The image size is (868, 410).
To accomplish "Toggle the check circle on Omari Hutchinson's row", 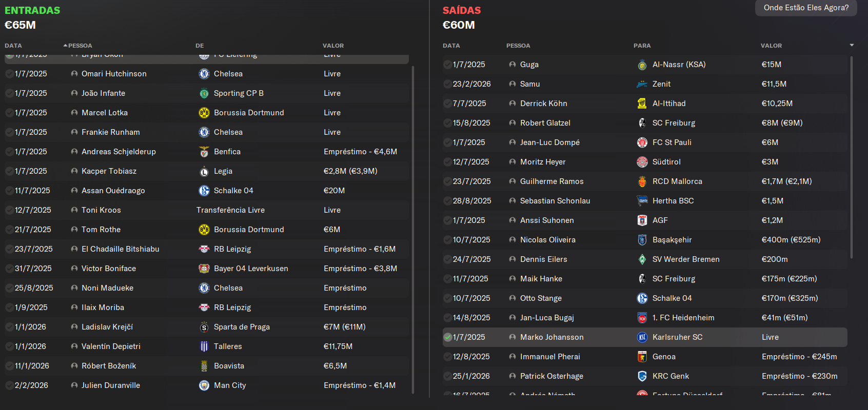I will [x=9, y=74].
